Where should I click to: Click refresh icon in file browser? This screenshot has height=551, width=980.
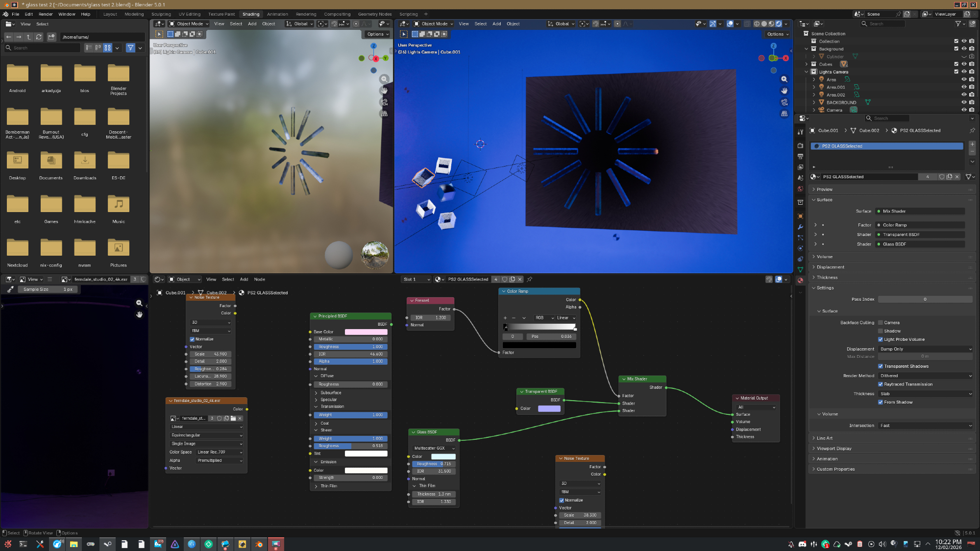point(39,37)
